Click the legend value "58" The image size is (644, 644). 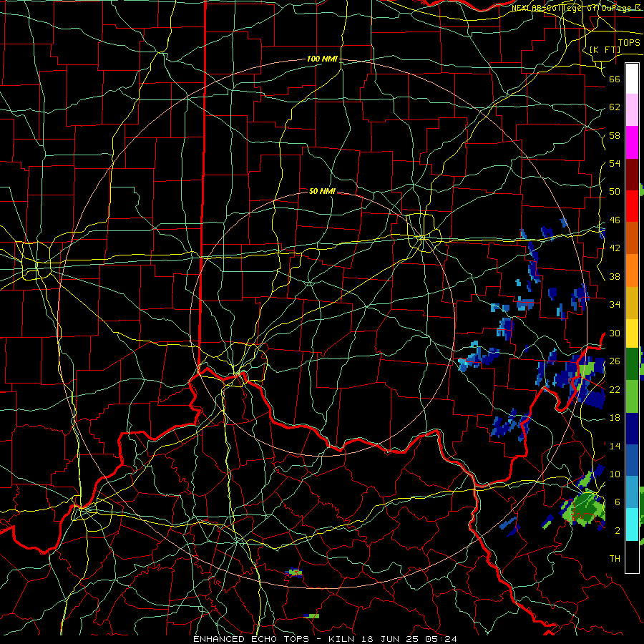click(615, 135)
